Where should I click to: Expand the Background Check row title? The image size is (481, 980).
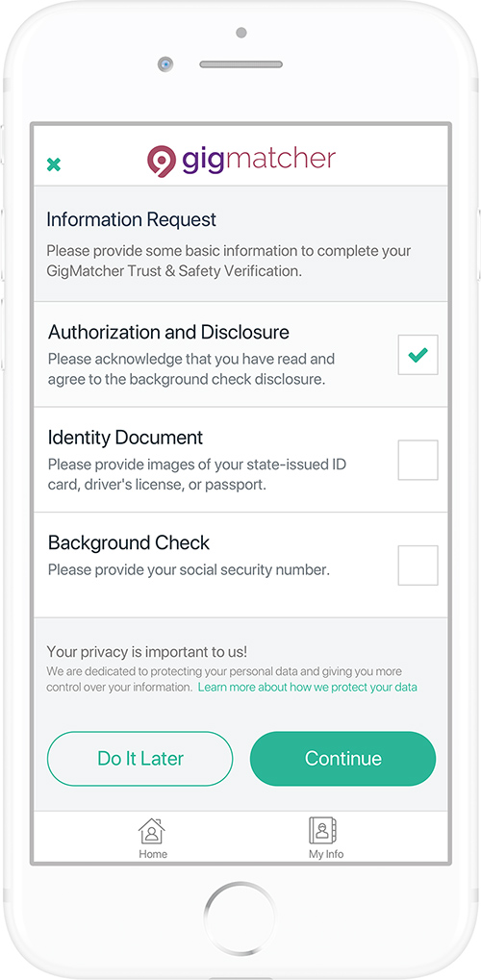click(129, 542)
